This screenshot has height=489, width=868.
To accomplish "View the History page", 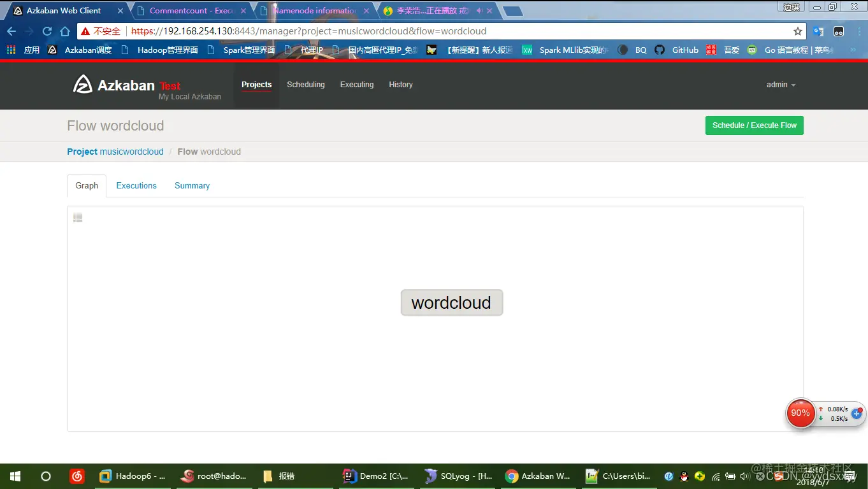I will (x=401, y=85).
